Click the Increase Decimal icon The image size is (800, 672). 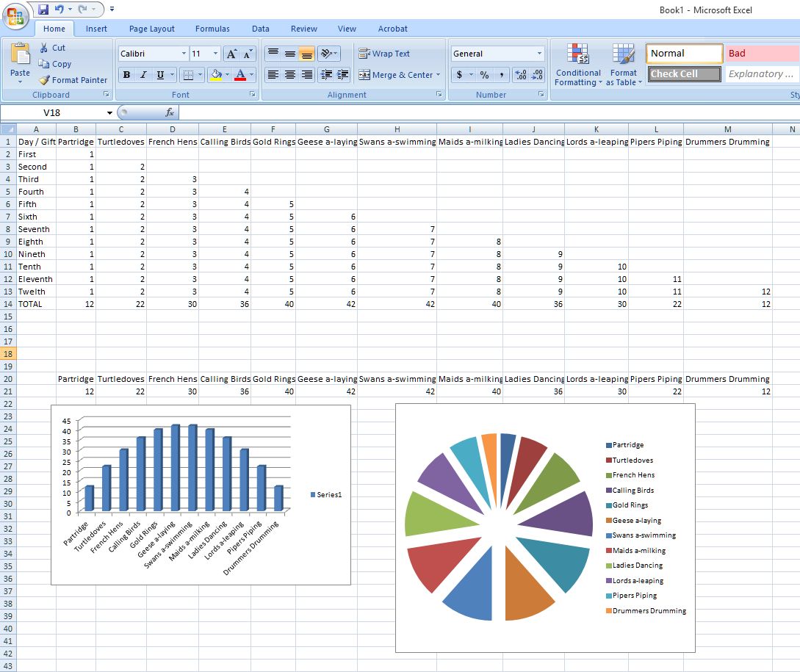tap(521, 75)
